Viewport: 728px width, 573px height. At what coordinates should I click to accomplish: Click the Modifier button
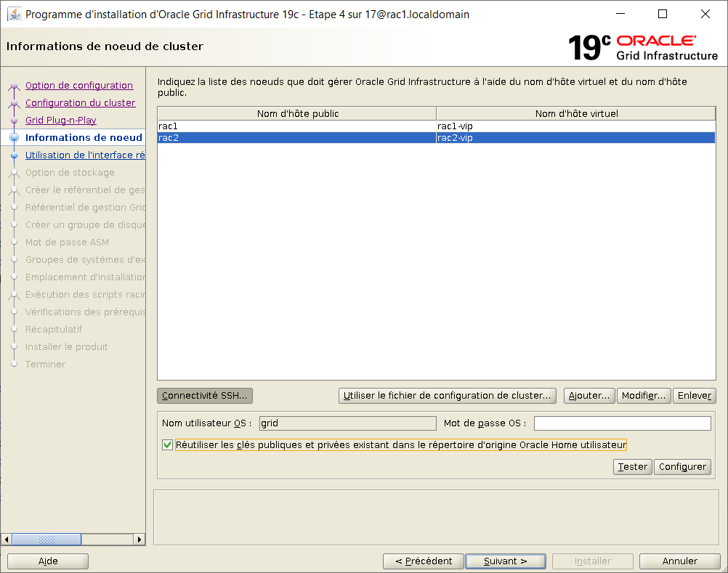(644, 396)
